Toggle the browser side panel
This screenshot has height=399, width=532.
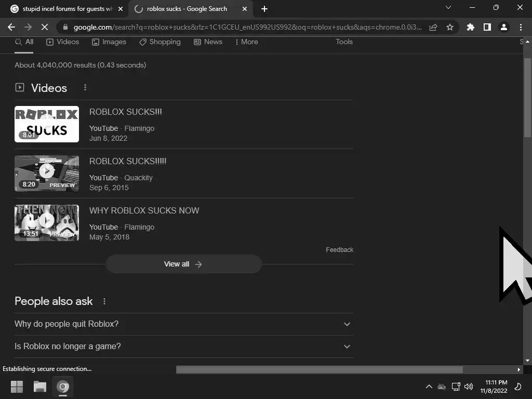point(487,27)
